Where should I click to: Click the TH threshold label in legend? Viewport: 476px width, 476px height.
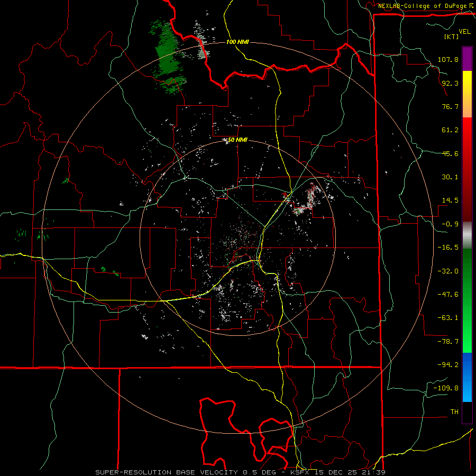pyautogui.click(x=454, y=412)
